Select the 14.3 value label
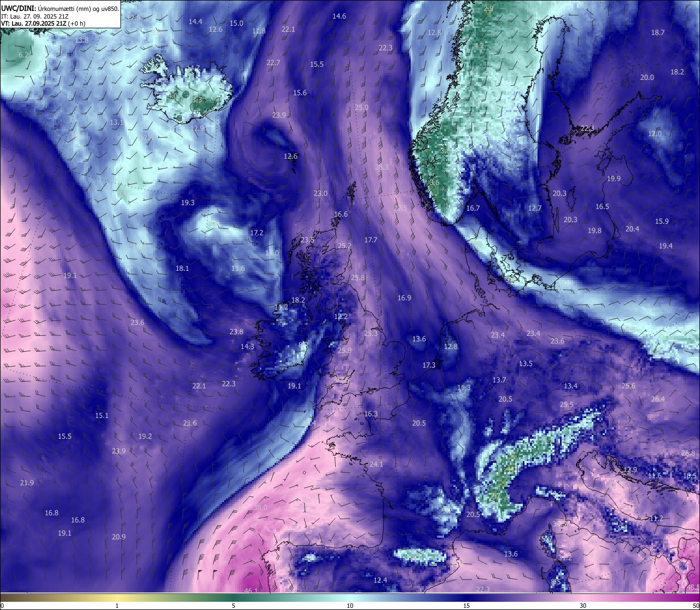Image resolution: width=700 pixels, height=610 pixels. coord(247,346)
